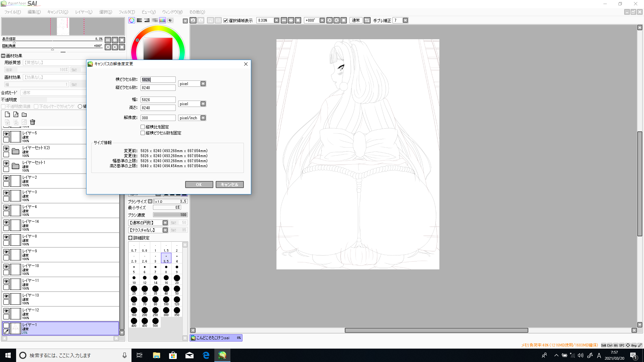Toggle the color mixer panel icon
Image resolution: width=644 pixels, height=362 pixels.
155,20
